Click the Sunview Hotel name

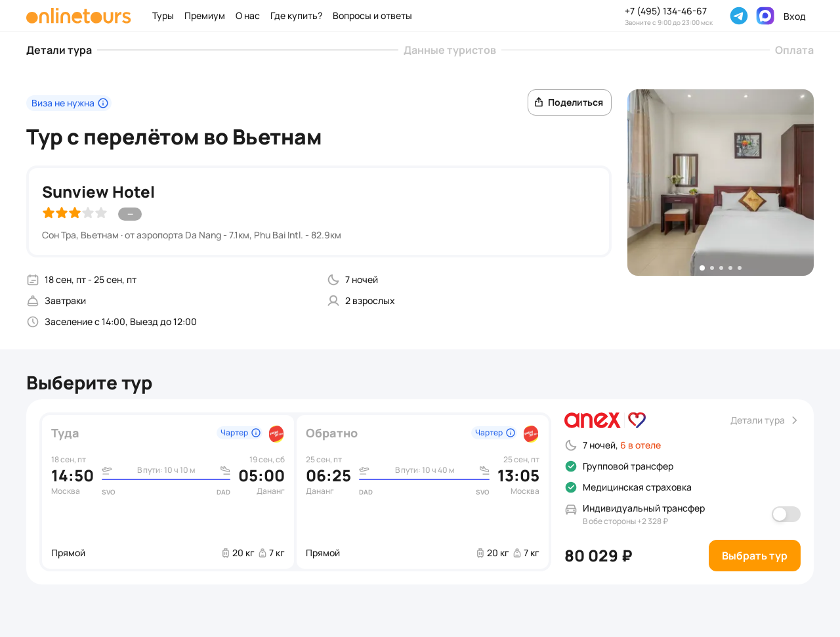98,192
